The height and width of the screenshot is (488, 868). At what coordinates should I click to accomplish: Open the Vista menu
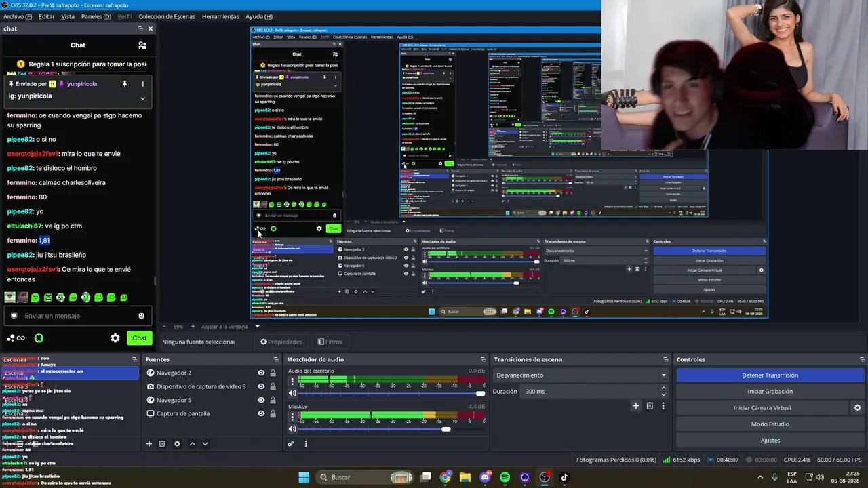pyautogui.click(x=68, y=16)
